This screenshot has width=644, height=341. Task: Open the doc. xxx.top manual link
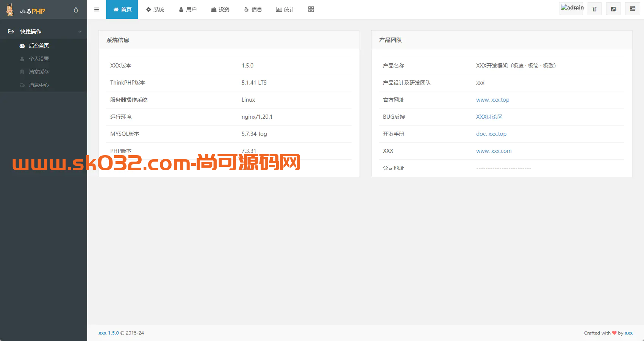491,134
